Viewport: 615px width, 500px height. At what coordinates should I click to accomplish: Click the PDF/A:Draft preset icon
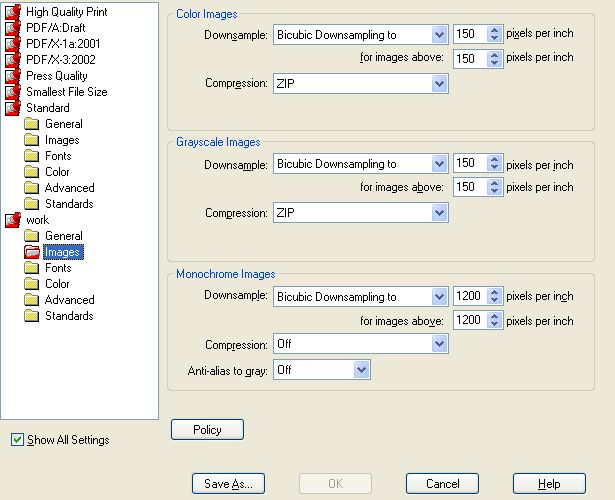(x=13, y=28)
